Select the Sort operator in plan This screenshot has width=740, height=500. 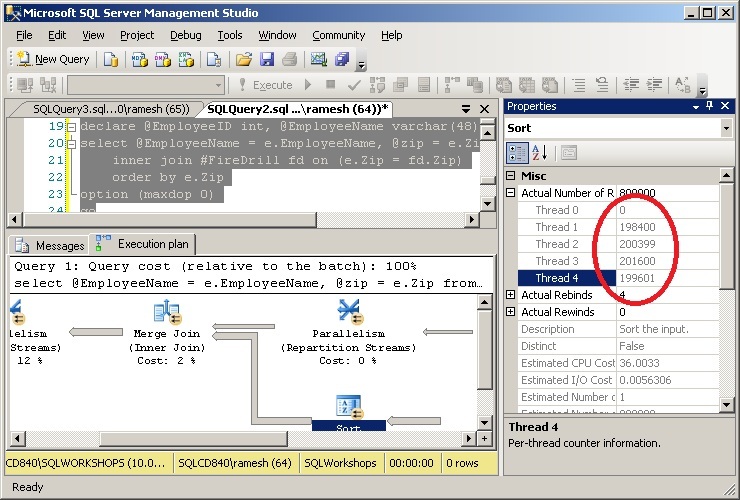349,412
